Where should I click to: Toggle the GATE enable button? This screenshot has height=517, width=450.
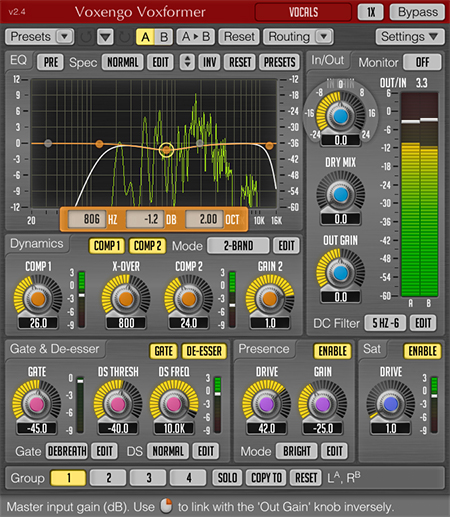coord(163,351)
